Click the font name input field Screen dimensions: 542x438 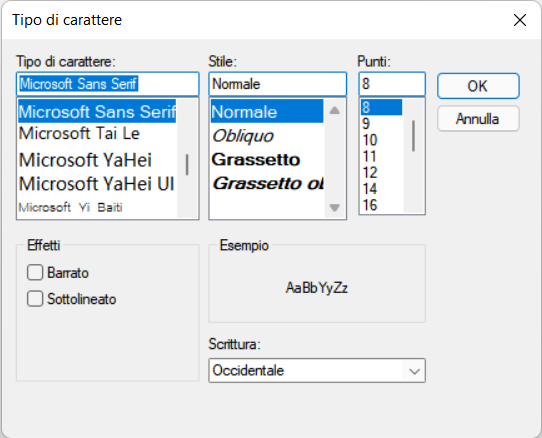pos(108,84)
